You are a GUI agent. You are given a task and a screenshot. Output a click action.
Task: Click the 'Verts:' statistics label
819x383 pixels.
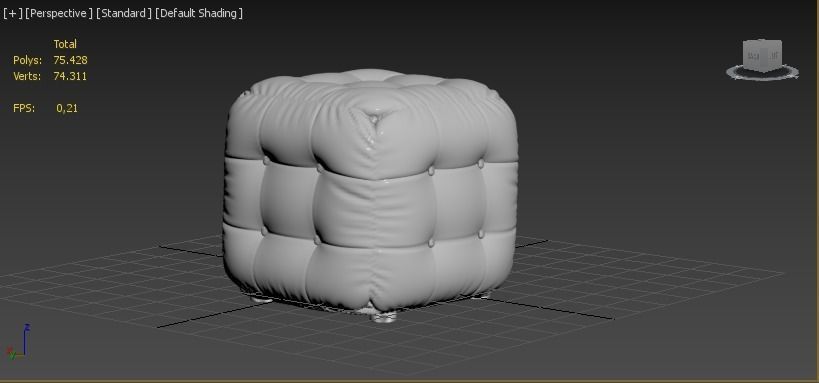27,76
